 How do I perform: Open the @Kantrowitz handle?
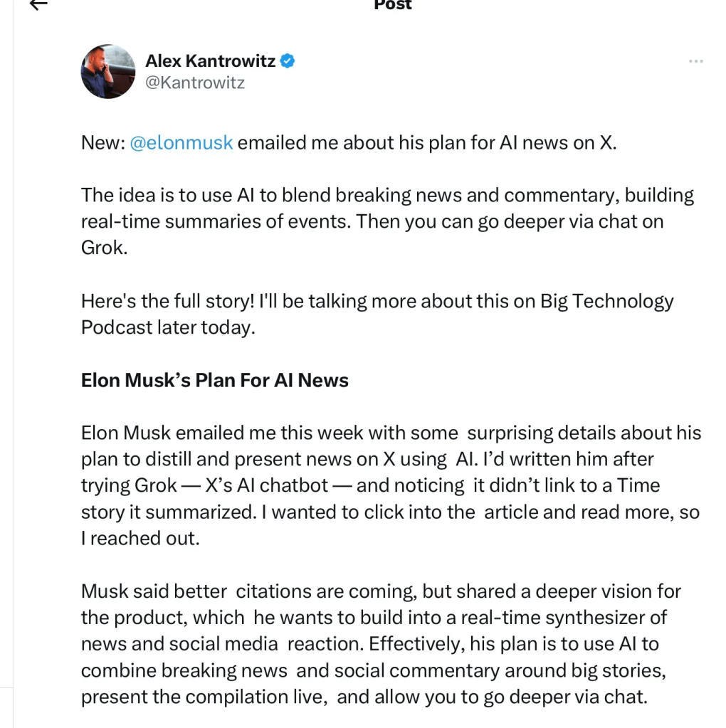(195, 83)
